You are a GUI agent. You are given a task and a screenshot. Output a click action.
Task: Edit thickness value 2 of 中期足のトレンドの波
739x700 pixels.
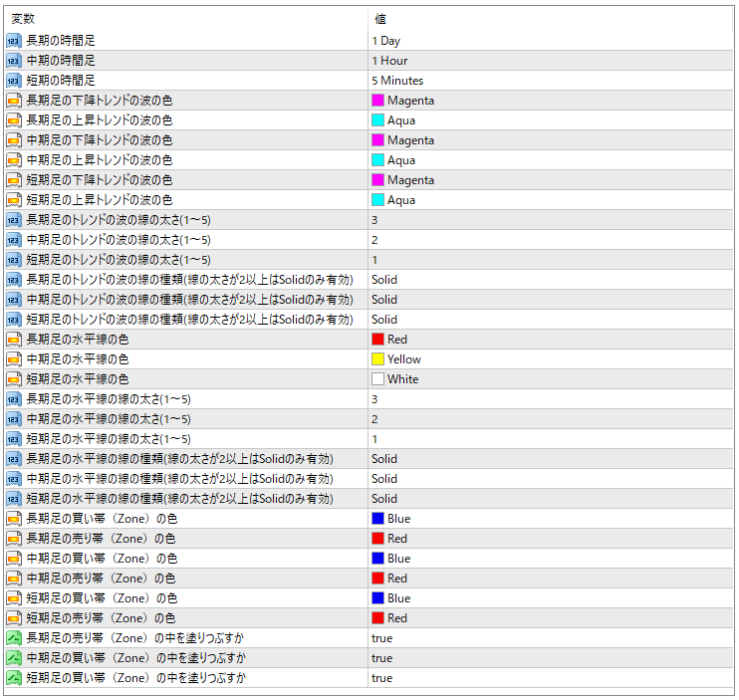tap(374, 240)
